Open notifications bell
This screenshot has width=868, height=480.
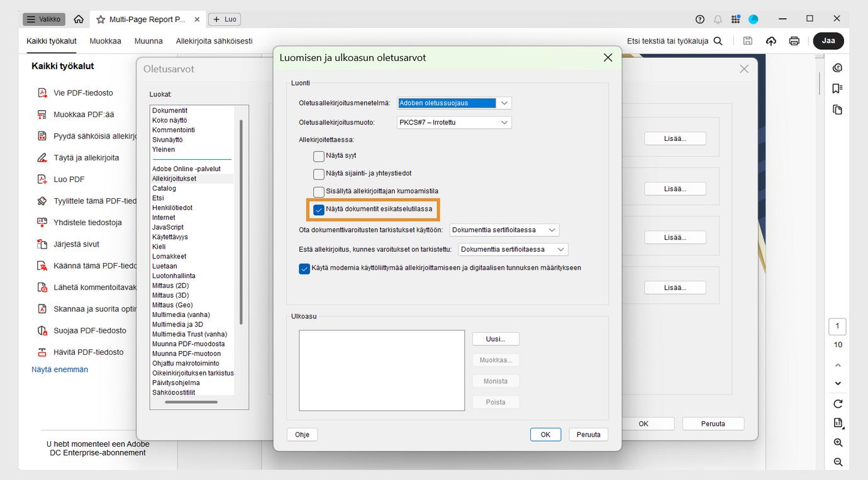click(x=718, y=20)
